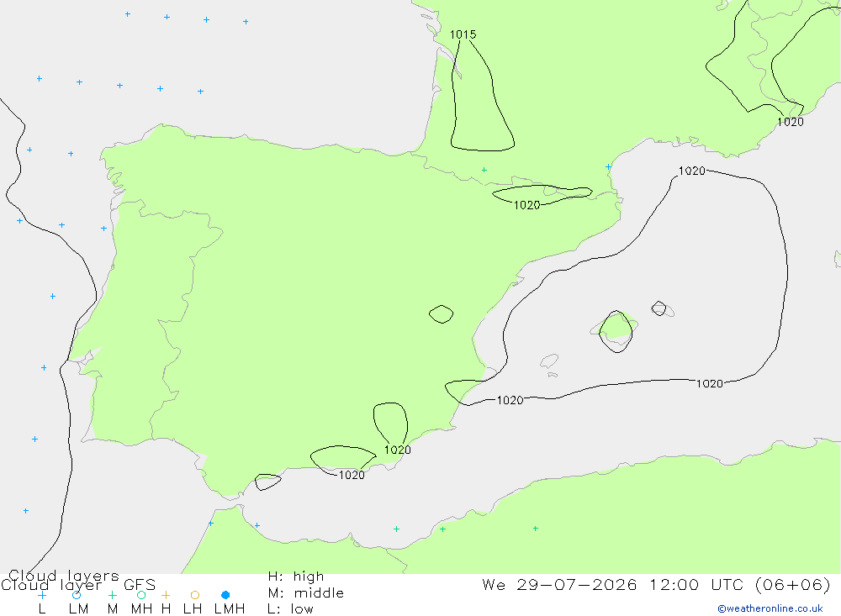Click the filled blue LMH legend symbol
The width and height of the screenshot is (841, 616).
click(225, 595)
